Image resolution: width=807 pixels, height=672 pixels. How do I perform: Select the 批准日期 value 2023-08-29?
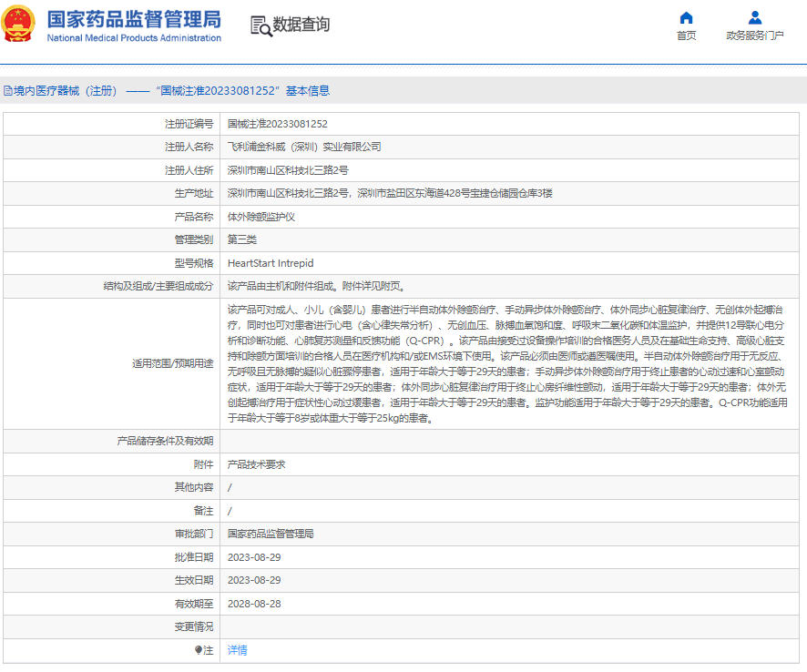(254, 557)
